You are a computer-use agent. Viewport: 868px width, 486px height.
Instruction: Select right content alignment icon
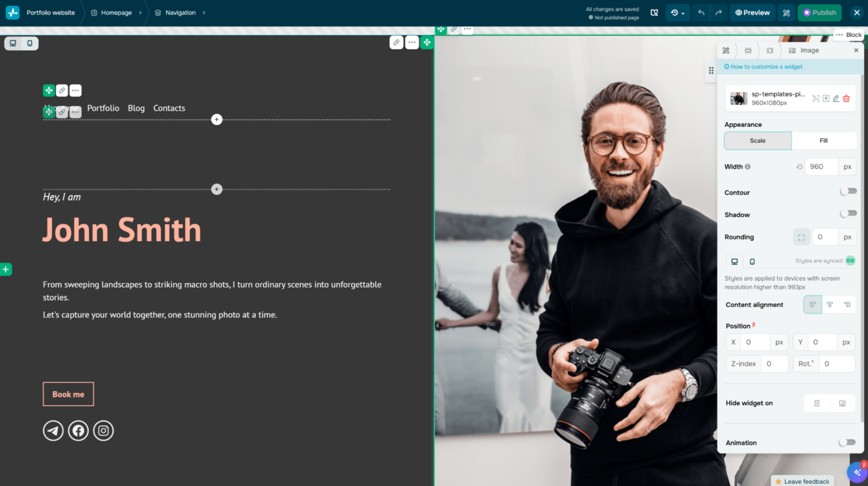pos(847,305)
